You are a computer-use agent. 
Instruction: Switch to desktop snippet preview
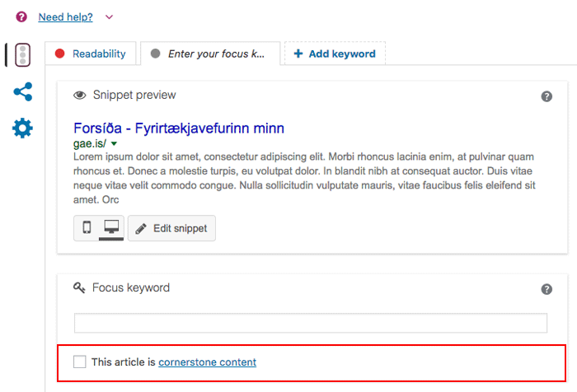tap(110, 227)
